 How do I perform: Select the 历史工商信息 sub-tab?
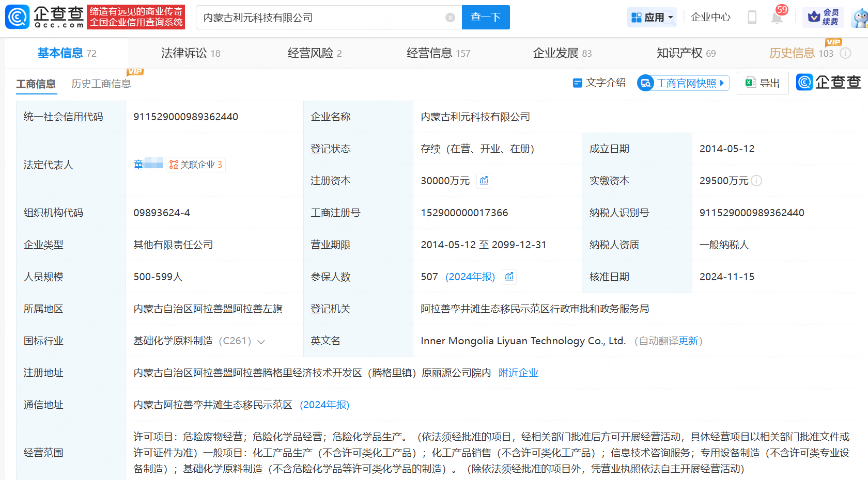[x=101, y=84]
